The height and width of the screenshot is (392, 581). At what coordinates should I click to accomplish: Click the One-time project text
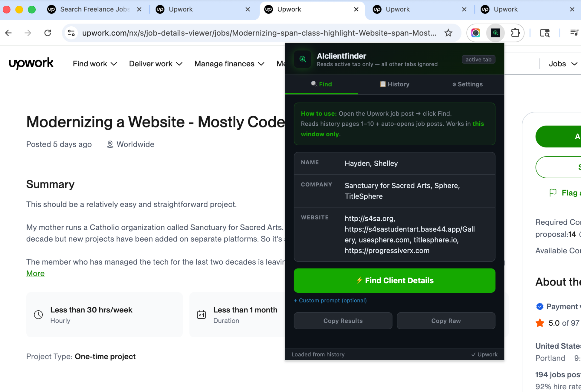[x=105, y=357]
